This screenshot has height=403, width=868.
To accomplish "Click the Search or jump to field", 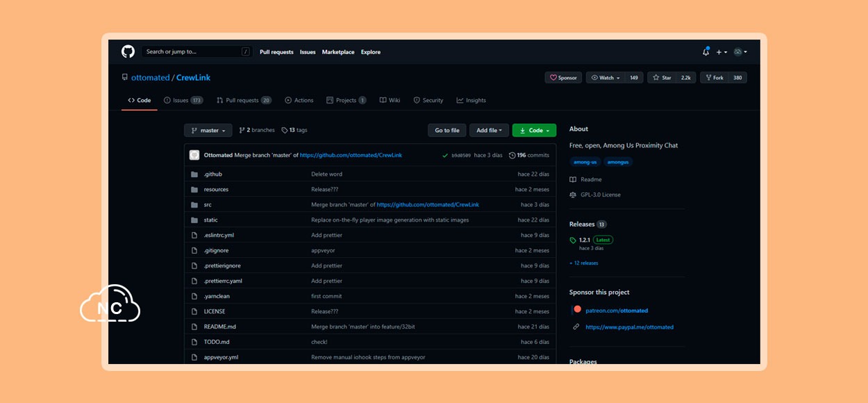I will [197, 51].
